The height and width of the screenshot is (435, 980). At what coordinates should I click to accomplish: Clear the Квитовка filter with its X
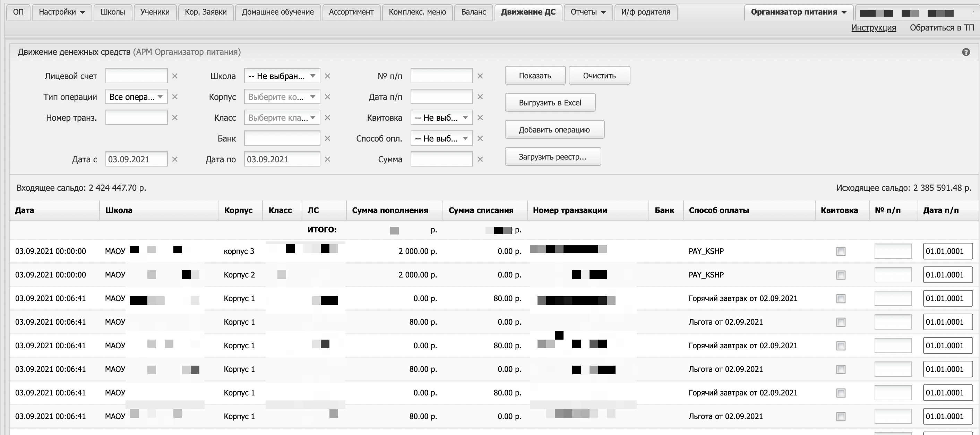click(x=480, y=118)
